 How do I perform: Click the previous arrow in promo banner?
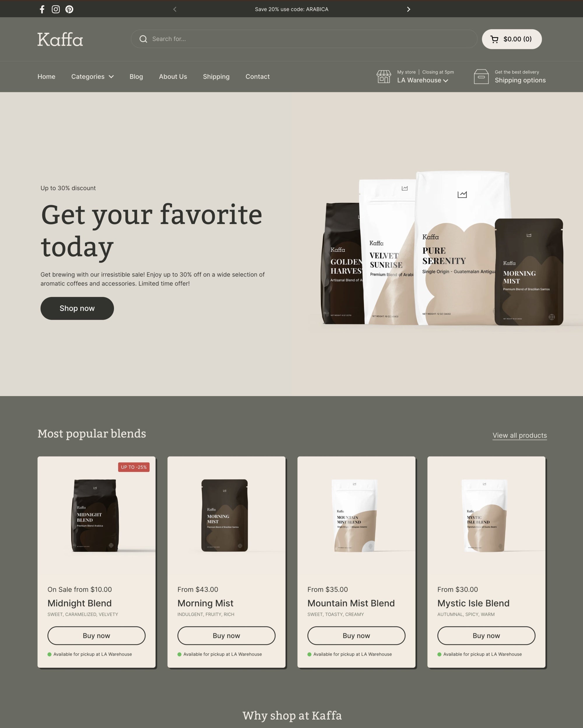[174, 9]
